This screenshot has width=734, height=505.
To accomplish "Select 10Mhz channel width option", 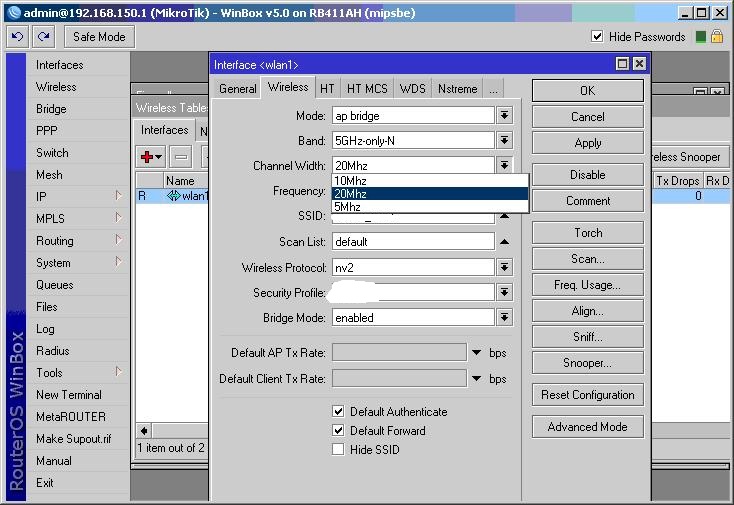I will [430, 181].
